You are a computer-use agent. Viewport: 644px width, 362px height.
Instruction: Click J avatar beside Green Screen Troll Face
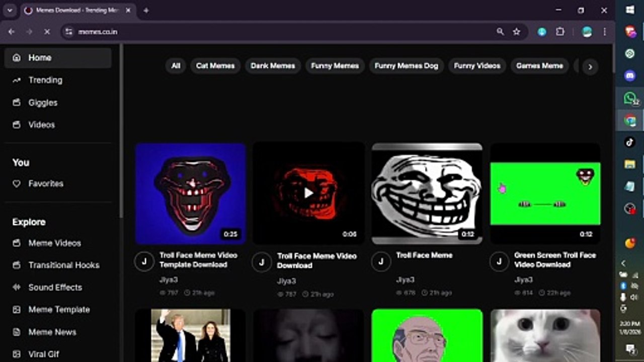499,261
